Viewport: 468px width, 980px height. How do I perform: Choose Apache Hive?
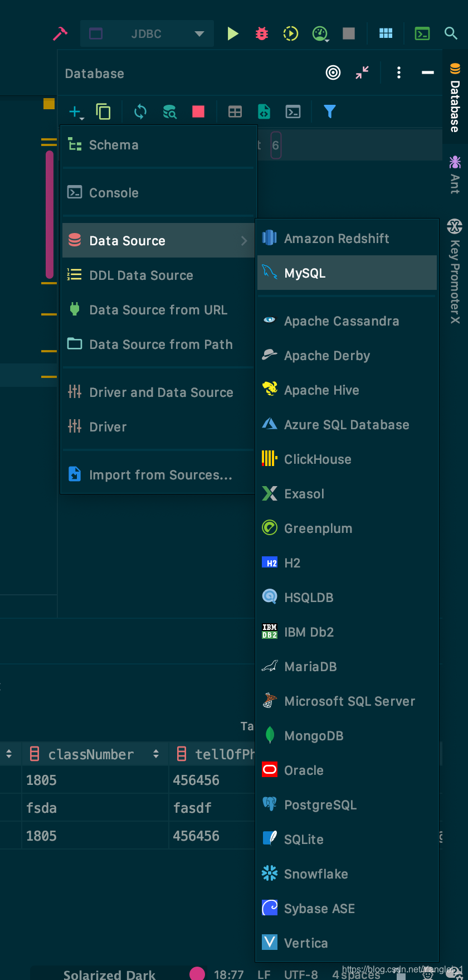347,390
